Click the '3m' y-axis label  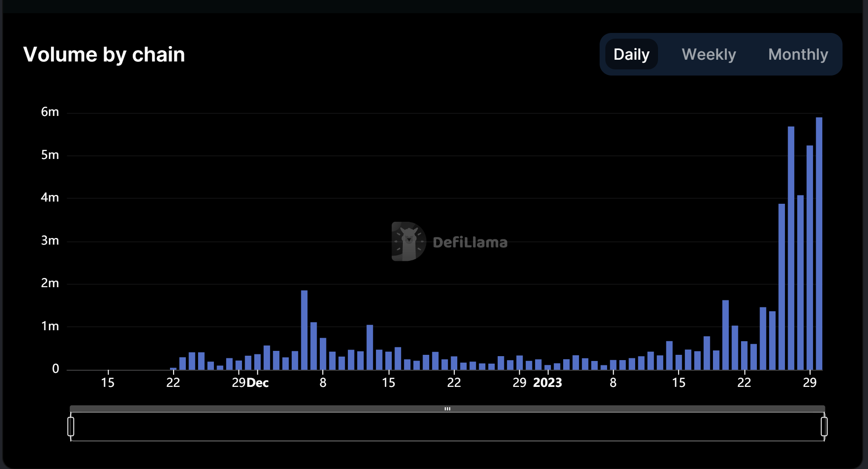[50, 241]
